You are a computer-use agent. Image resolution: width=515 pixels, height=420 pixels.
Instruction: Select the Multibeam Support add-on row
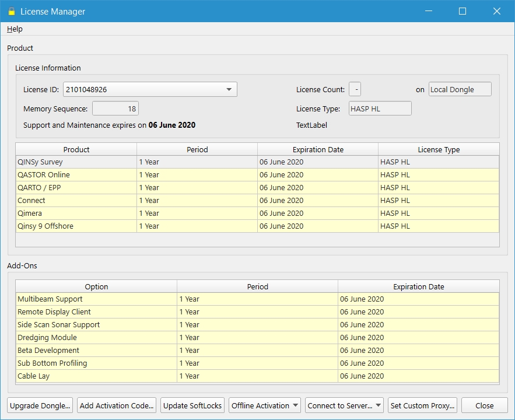[x=96, y=299]
